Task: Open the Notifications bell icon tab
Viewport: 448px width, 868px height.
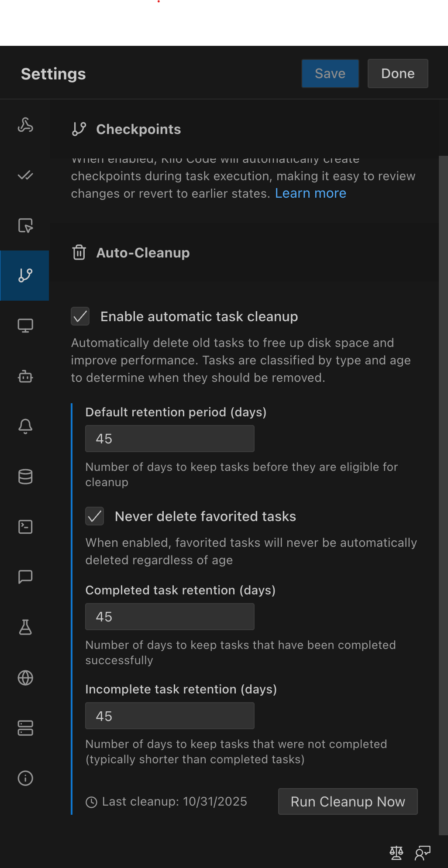Action: (25, 426)
